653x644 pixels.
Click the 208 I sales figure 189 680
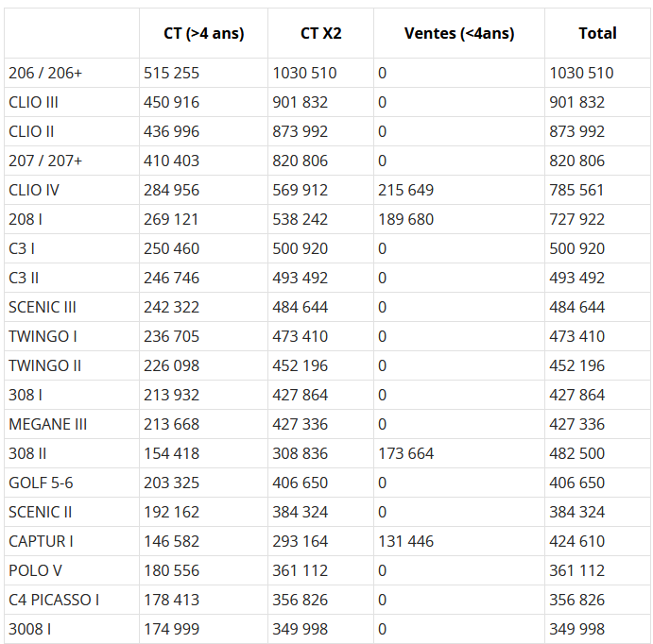pos(405,219)
